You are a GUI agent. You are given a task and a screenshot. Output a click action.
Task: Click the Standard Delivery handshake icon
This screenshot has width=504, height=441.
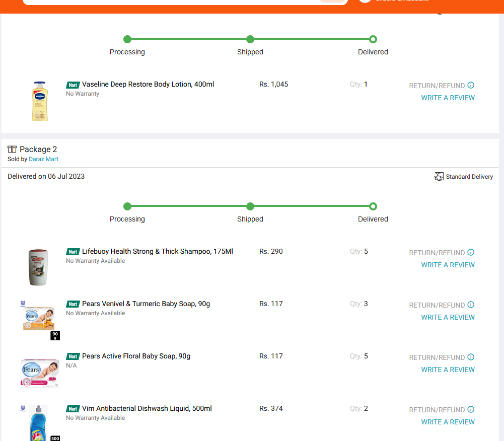[439, 177]
